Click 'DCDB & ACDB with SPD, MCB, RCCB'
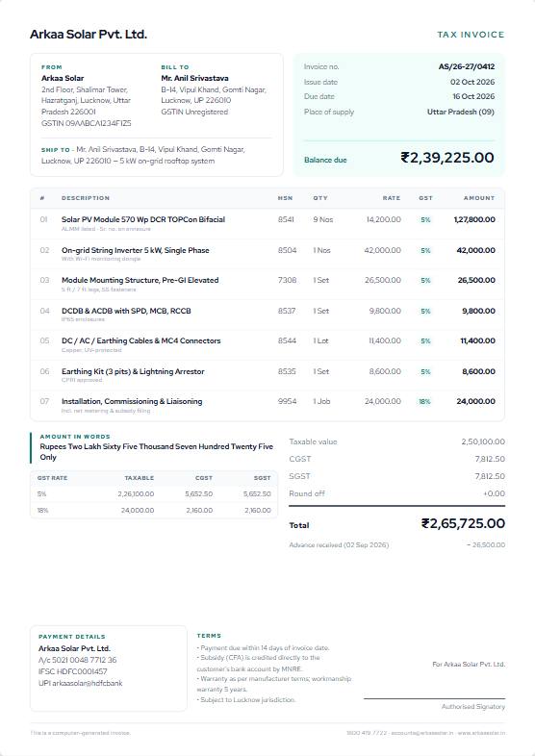 126,311
